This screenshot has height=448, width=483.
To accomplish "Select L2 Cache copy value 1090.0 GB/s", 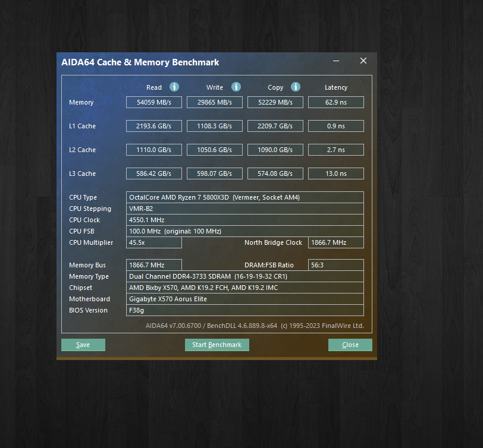I will (x=275, y=150).
